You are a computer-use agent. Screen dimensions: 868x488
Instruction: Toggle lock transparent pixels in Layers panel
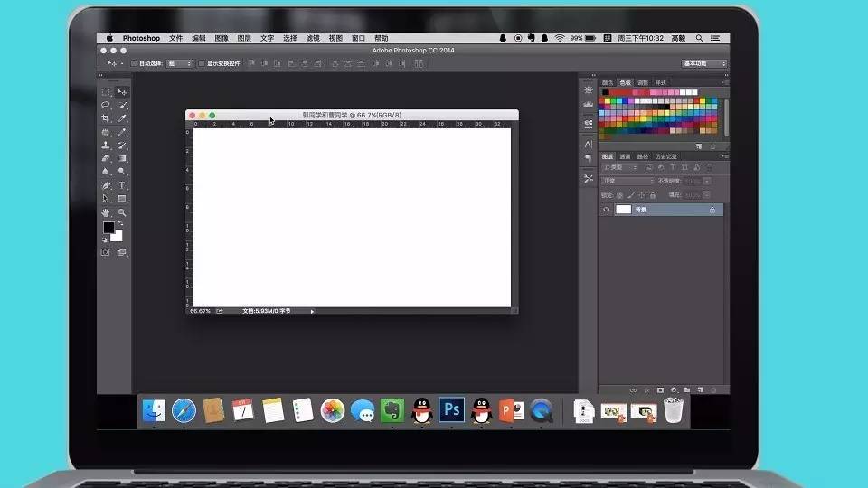(620, 195)
